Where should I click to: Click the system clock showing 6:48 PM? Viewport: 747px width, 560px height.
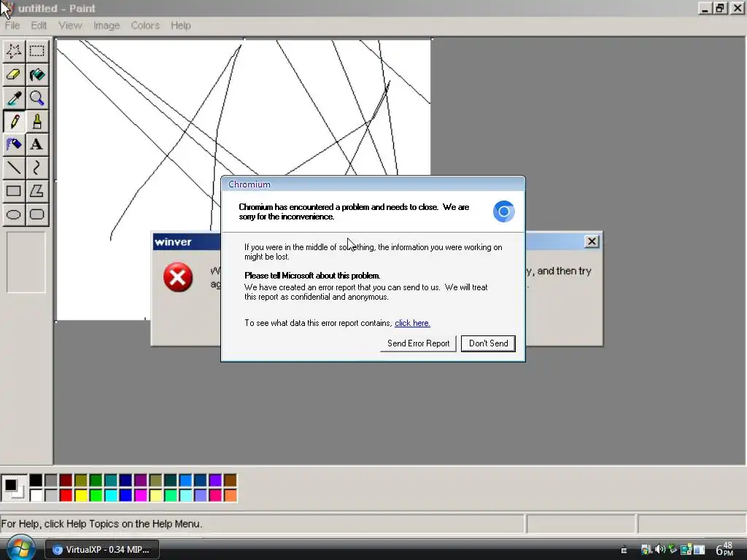tap(724, 549)
